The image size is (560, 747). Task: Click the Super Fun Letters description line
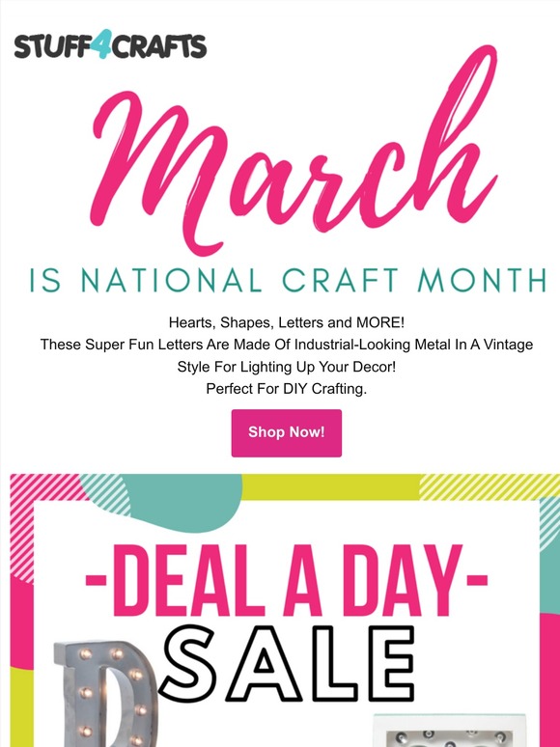click(287, 345)
